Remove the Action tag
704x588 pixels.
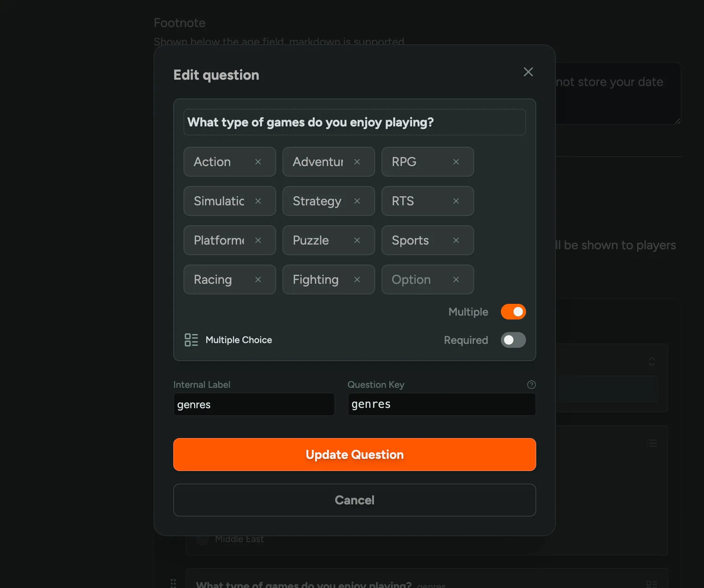coord(258,161)
